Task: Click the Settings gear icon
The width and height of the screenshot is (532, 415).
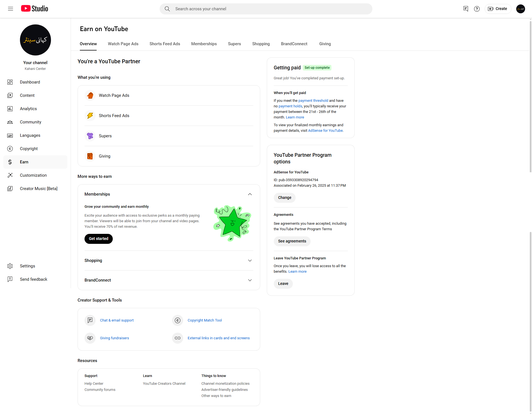Action: 10,266
